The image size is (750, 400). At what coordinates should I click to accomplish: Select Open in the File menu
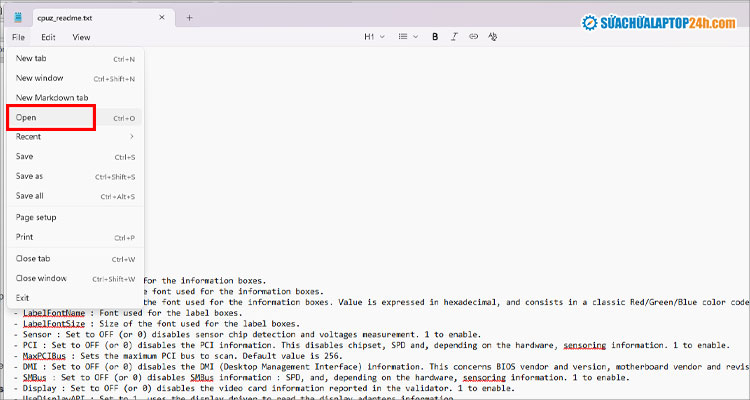(75, 118)
